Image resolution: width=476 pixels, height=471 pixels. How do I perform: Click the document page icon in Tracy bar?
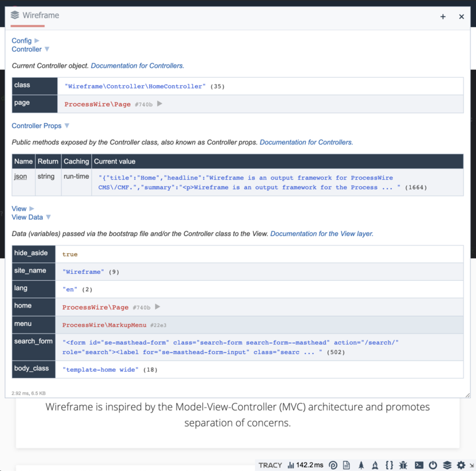(347, 465)
